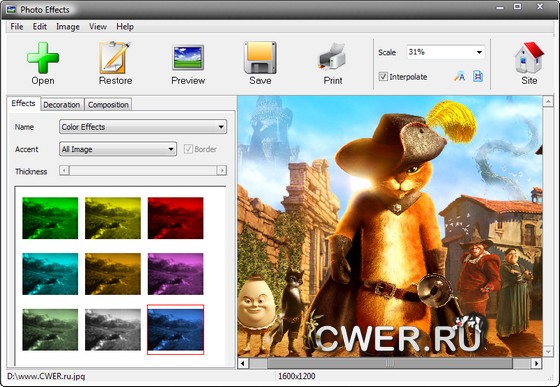560x387 pixels.
Task: Open the Preview landscape icon
Action: pyautogui.click(x=188, y=57)
